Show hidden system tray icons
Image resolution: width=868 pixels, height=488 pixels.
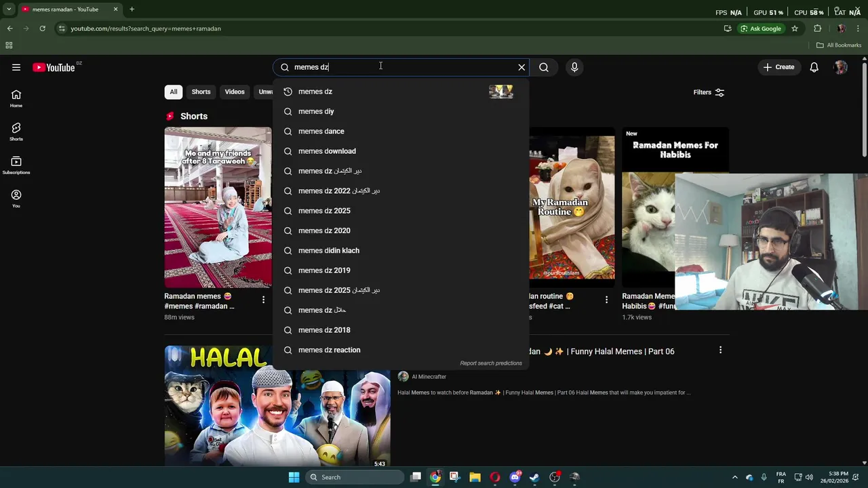(734, 477)
